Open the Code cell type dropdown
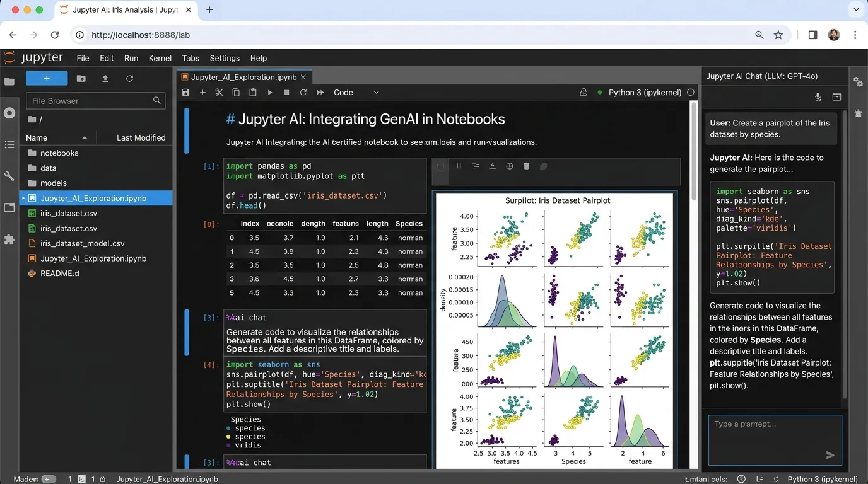This screenshot has width=868, height=484. [x=356, y=93]
